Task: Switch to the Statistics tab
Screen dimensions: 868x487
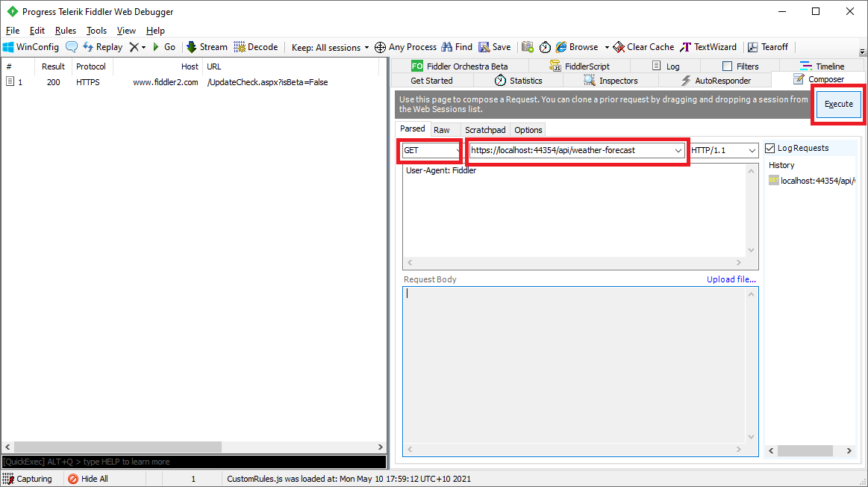Action: (x=519, y=81)
